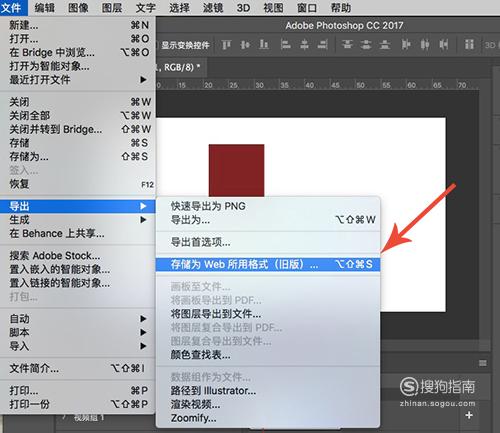Click the Align right edges icon
Image resolution: width=500 pixels, height=433 pixels.
[x=323, y=44]
